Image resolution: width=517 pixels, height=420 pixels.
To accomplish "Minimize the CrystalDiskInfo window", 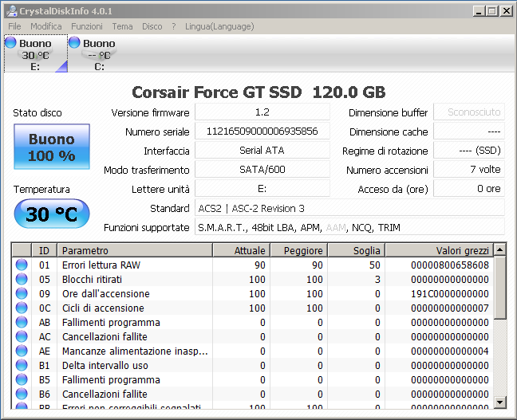I will 479,11.
